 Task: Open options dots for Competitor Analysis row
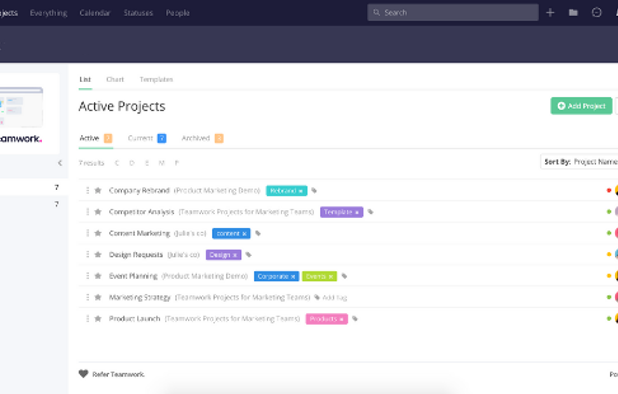[87, 212]
